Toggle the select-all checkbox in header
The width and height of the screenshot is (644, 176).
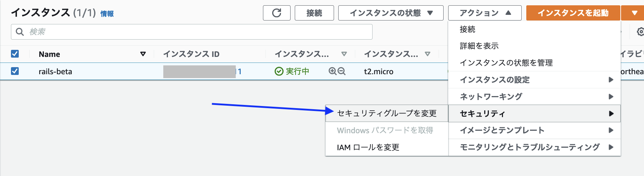(x=15, y=54)
